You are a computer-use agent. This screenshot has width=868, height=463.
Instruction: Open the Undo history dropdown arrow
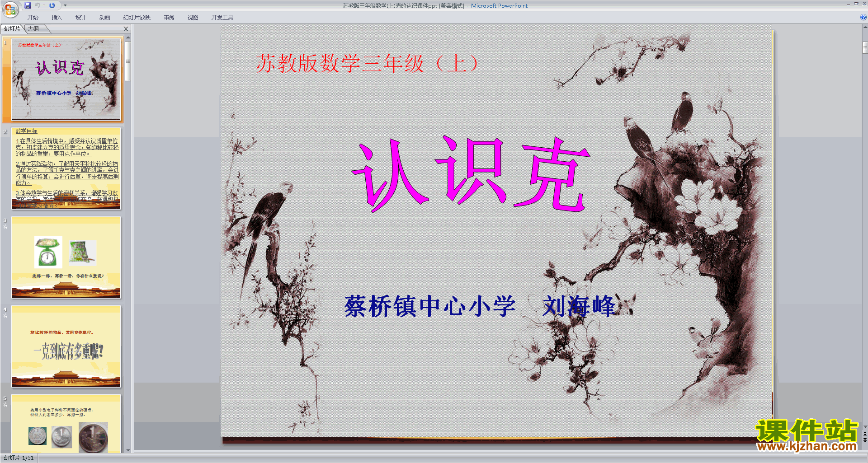point(44,5)
